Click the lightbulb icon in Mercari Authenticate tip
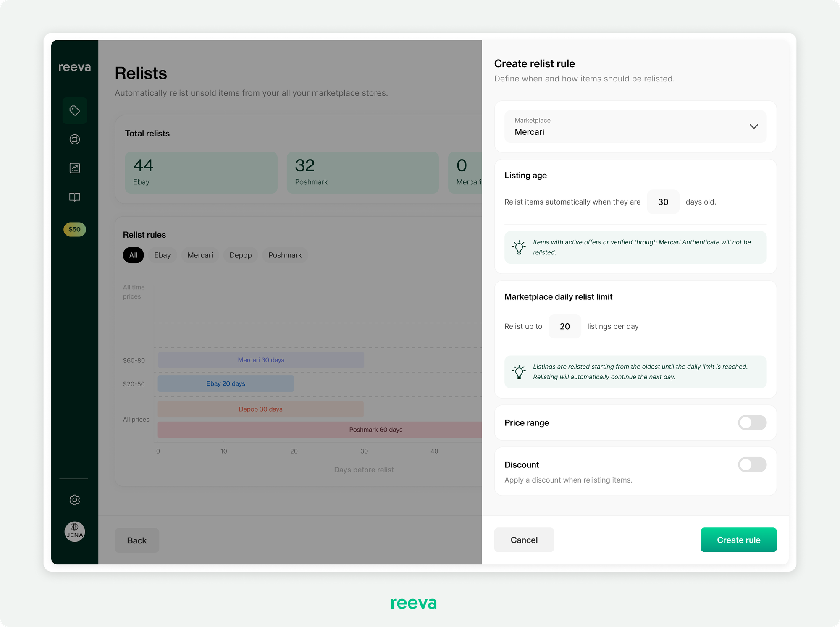The height and width of the screenshot is (627, 840). coord(519,247)
